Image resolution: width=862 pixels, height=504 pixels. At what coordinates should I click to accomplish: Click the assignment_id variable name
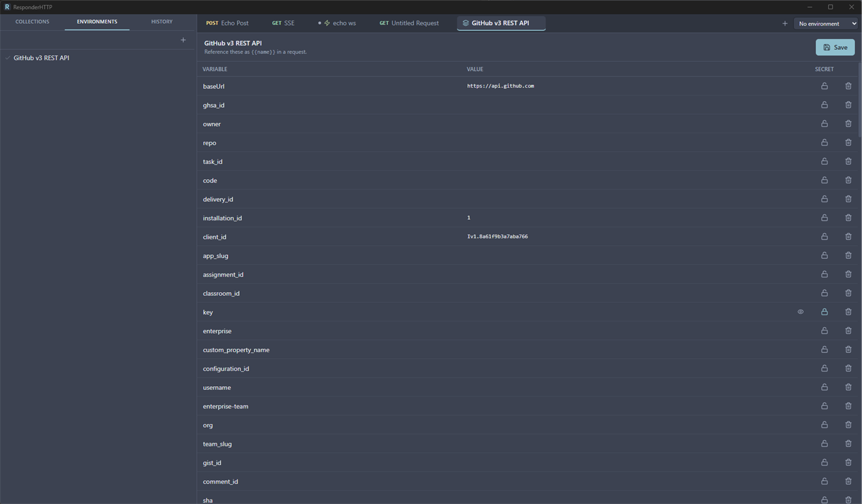pos(223,275)
